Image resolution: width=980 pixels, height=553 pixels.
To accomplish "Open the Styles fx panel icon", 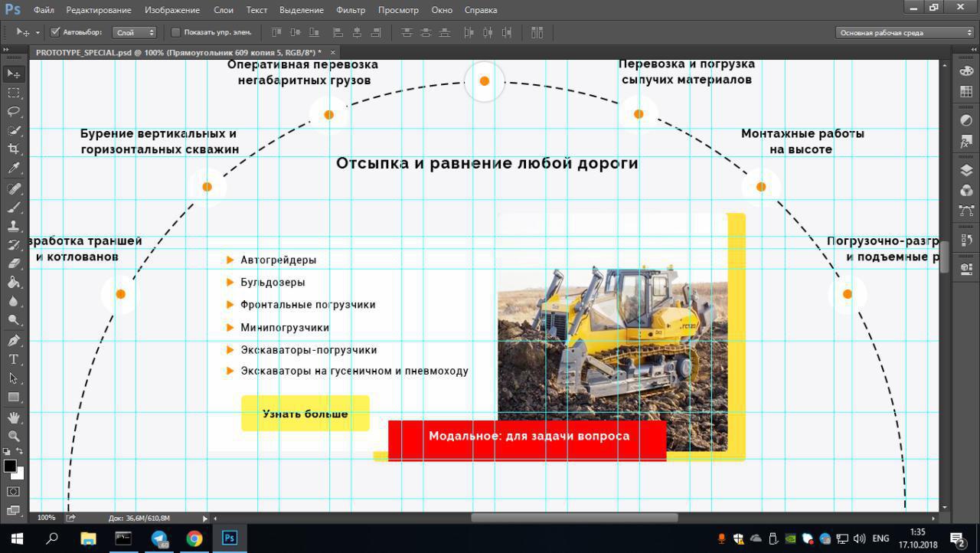I will [x=966, y=142].
